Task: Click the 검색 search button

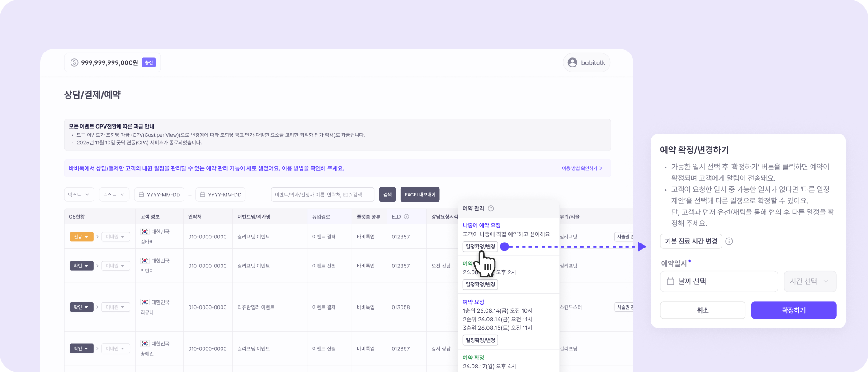Action: point(387,195)
